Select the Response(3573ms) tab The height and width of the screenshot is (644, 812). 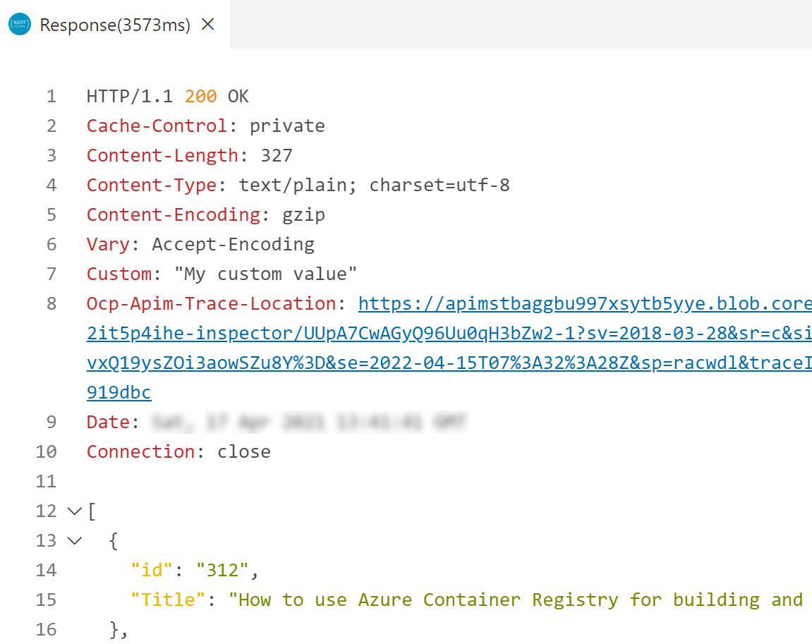coord(115,24)
